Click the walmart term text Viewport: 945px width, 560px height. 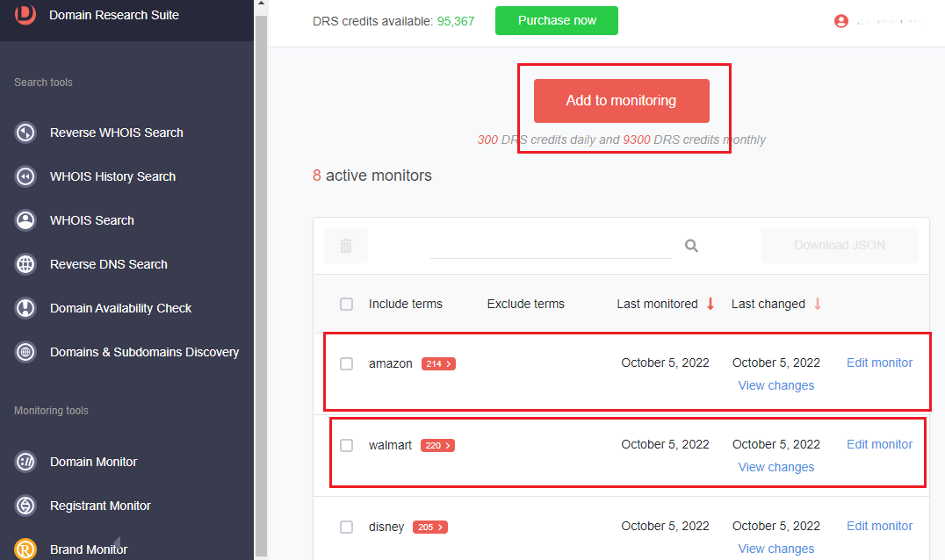[390, 445]
